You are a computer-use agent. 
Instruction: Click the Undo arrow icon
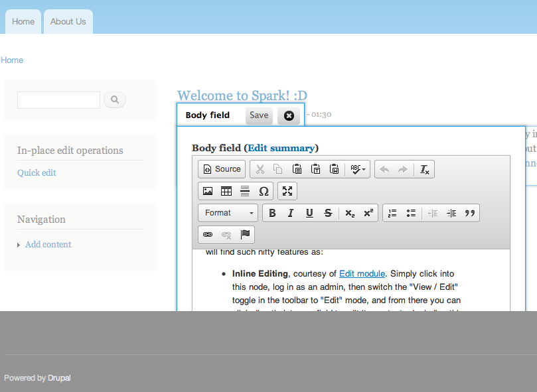[x=384, y=169]
